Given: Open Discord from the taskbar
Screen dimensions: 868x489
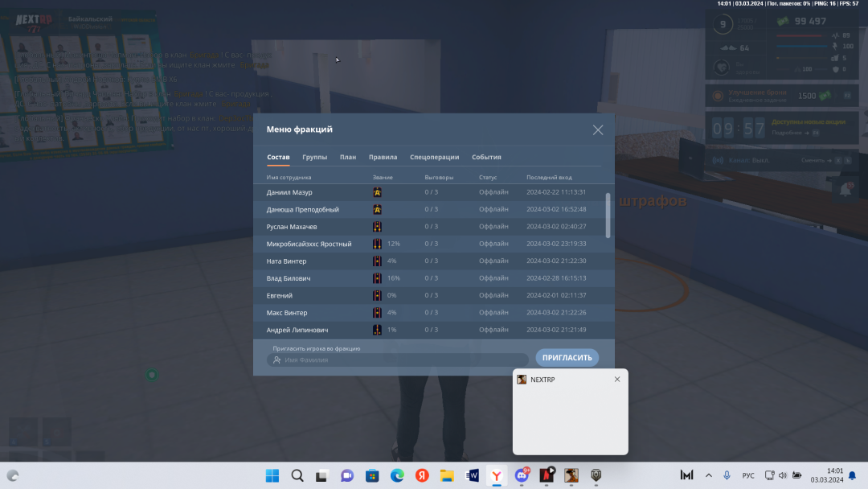Looking at the screenshot, I should 523,475.
